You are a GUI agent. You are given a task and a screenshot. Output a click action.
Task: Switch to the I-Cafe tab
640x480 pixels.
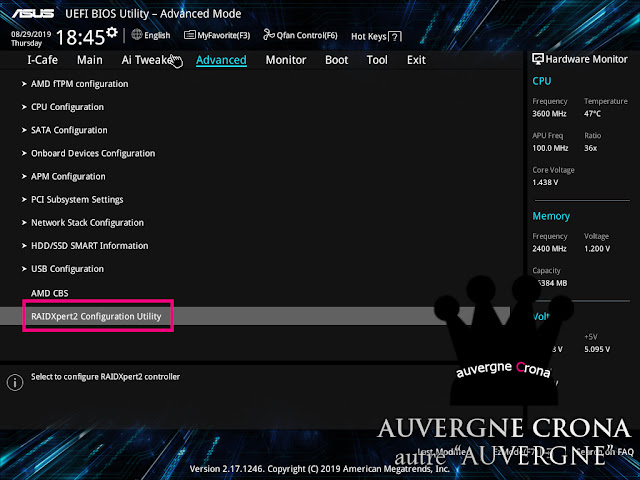tap(42, 60)
